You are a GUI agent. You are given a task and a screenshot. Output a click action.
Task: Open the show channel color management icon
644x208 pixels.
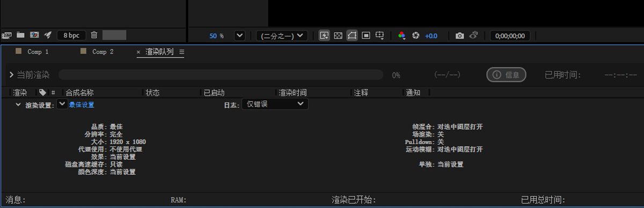tap(401, 35)
